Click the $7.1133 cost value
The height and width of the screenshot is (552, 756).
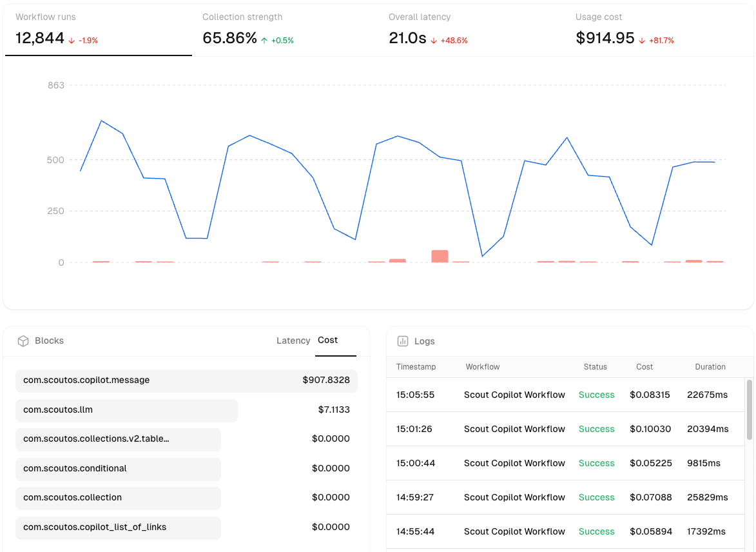(x=334, y=409)
